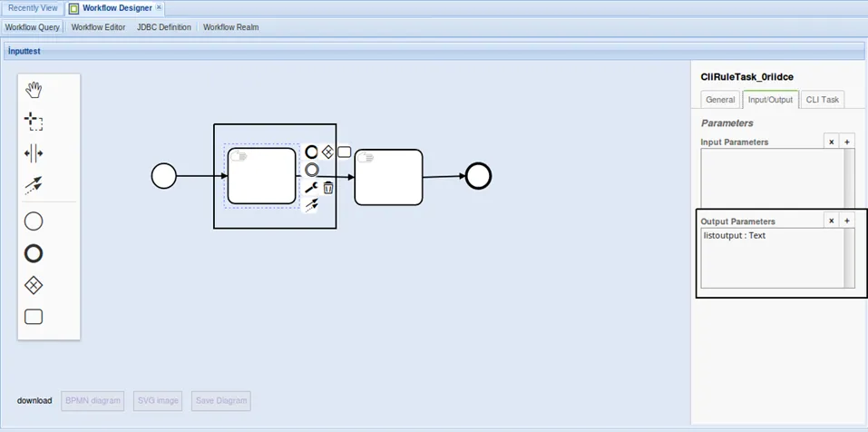
Task: Open Workflow Realm menu
Action: 231,27
